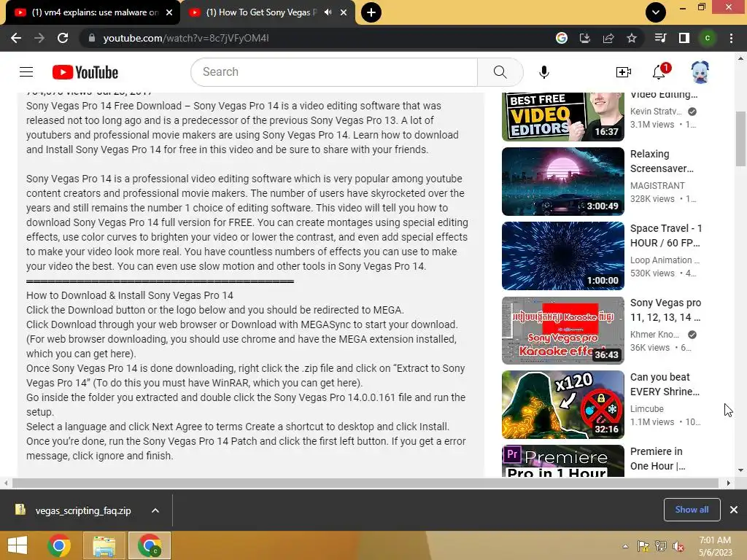Open Windows Start menu
Image resolution: width=747 pixels, height=560 pixels.
(x=18, y=545)
